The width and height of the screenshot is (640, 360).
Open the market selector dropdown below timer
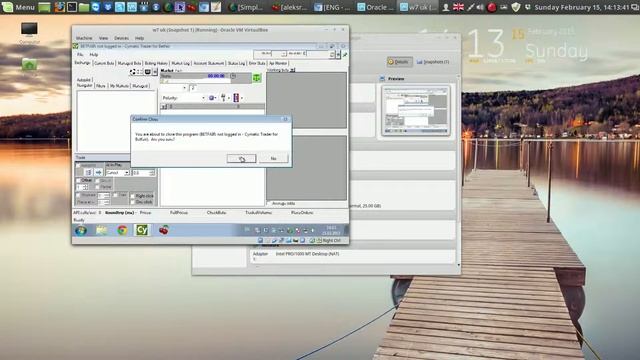click(184, 88)
